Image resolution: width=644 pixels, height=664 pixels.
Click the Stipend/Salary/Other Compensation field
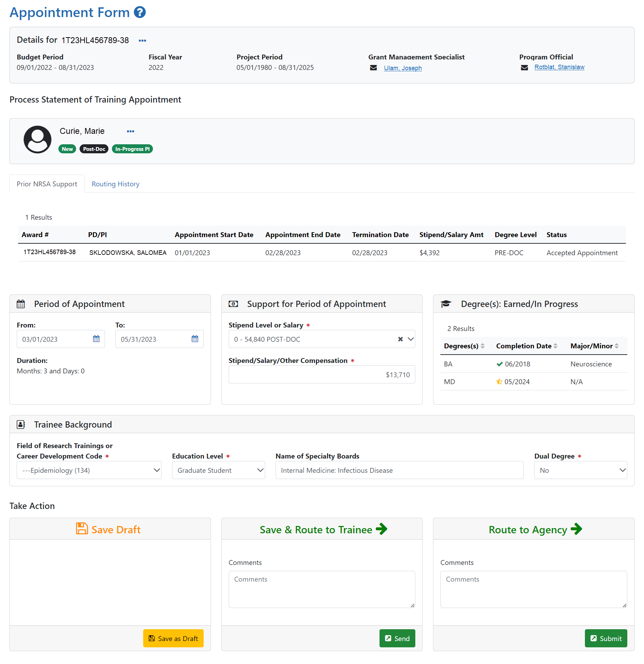pyautogui.click(x=322, y=374)
